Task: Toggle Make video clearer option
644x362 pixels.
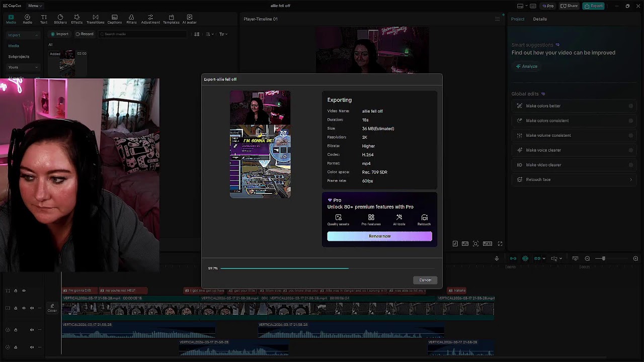Action: point(631,165)
